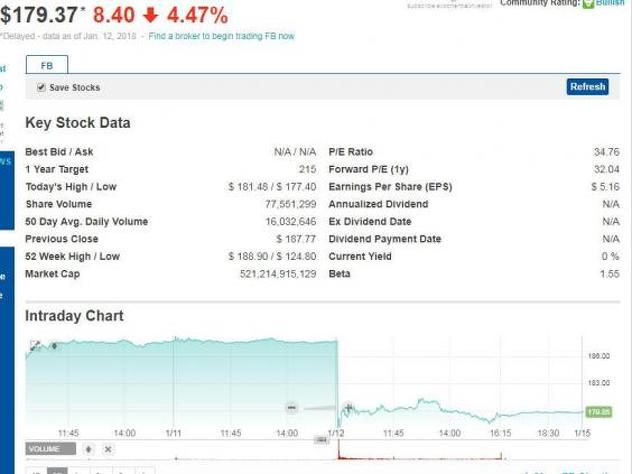Click the Volume panel up-down arrows icon
Image resolution: width=632 pixels, height=474 pixels.
pos(88,449)
